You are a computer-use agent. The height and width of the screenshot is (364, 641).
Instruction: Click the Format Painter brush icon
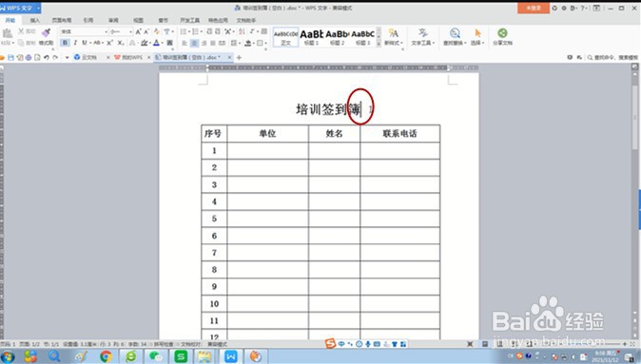46,32
